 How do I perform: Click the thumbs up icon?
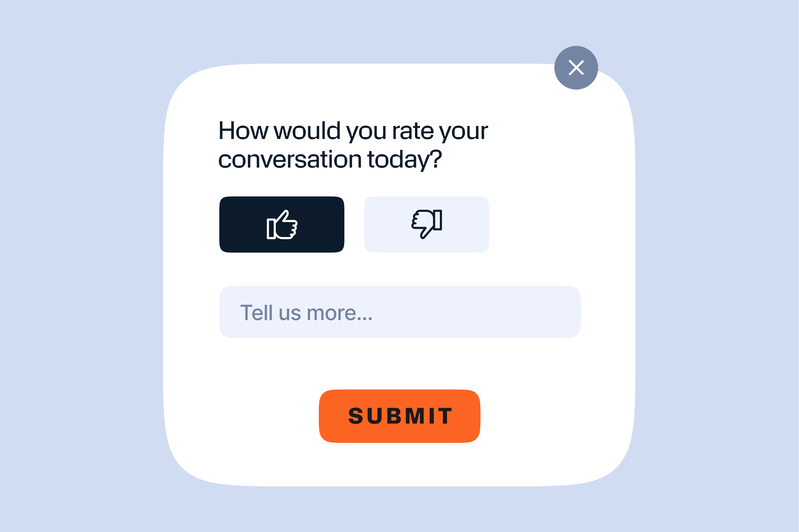(x=282, y=225)
